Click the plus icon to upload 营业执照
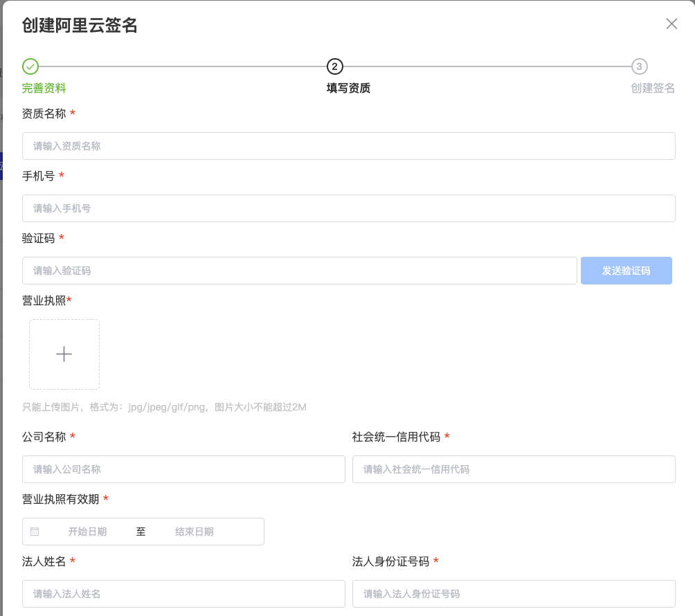The image size is (695, 616). coord(64,354)
